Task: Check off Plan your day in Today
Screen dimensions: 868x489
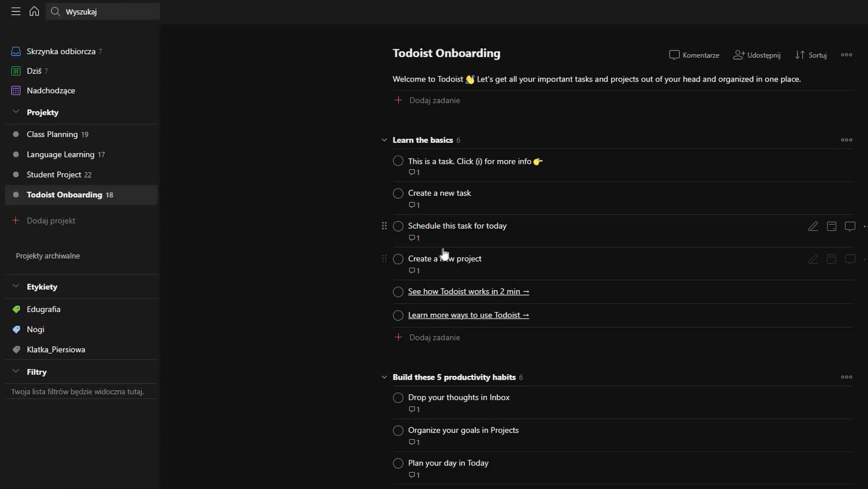Action: (398, 463)
